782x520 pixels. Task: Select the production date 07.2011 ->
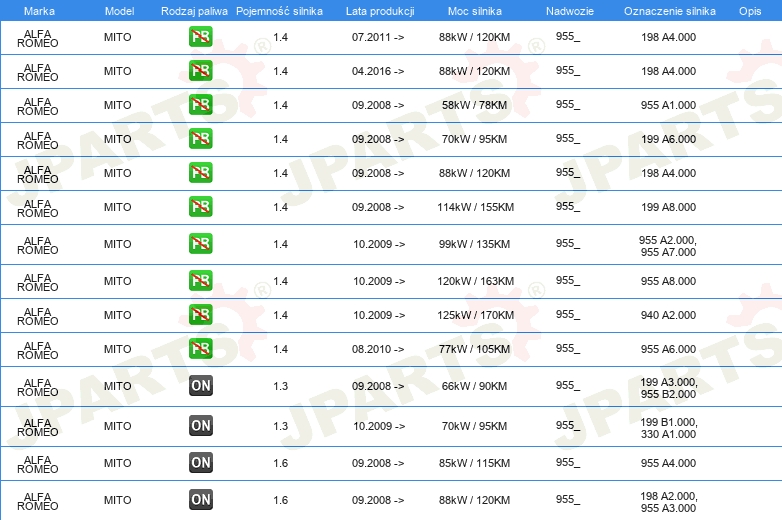point(378,37)
